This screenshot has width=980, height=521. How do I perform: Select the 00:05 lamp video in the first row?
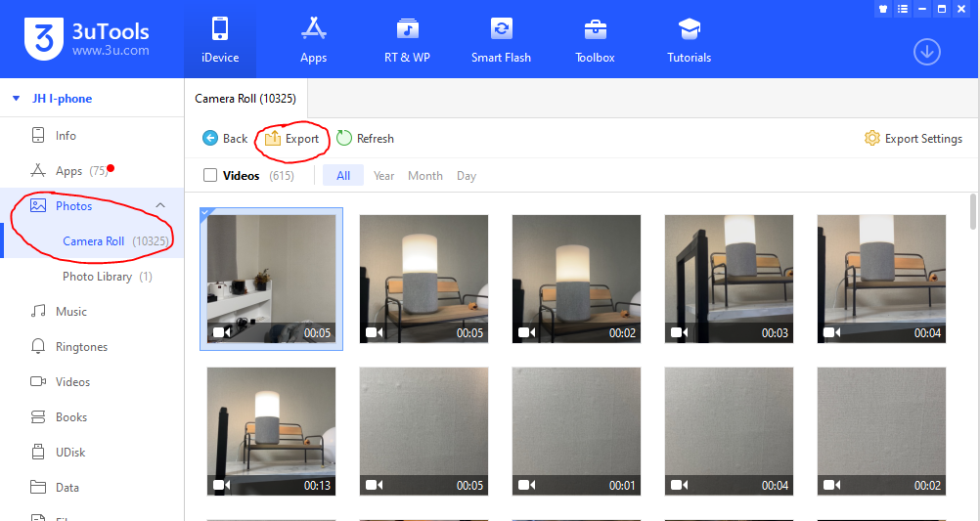[423, 279]
